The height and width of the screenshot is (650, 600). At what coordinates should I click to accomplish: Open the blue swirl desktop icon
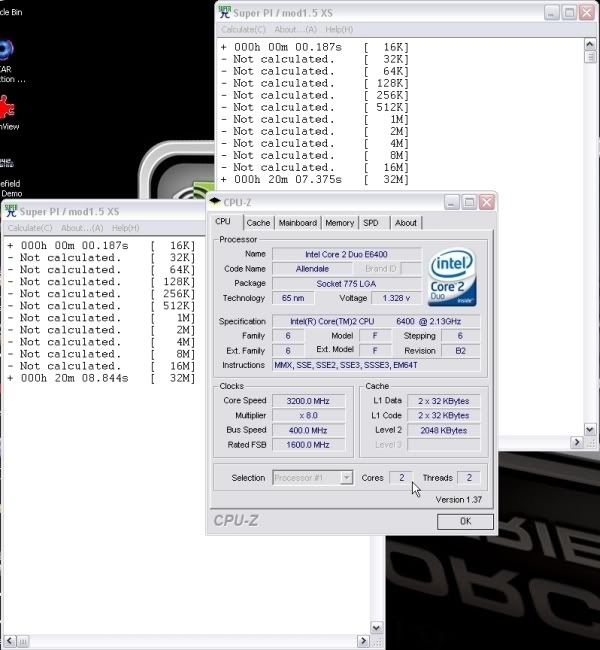pyautogui.click(x=6, y=50)
